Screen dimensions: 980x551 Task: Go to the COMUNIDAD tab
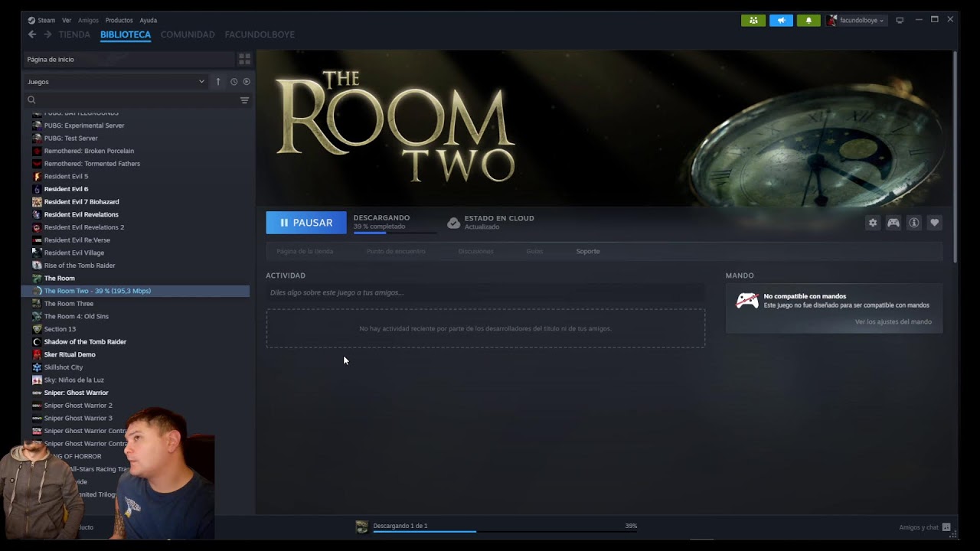[188, 34]
